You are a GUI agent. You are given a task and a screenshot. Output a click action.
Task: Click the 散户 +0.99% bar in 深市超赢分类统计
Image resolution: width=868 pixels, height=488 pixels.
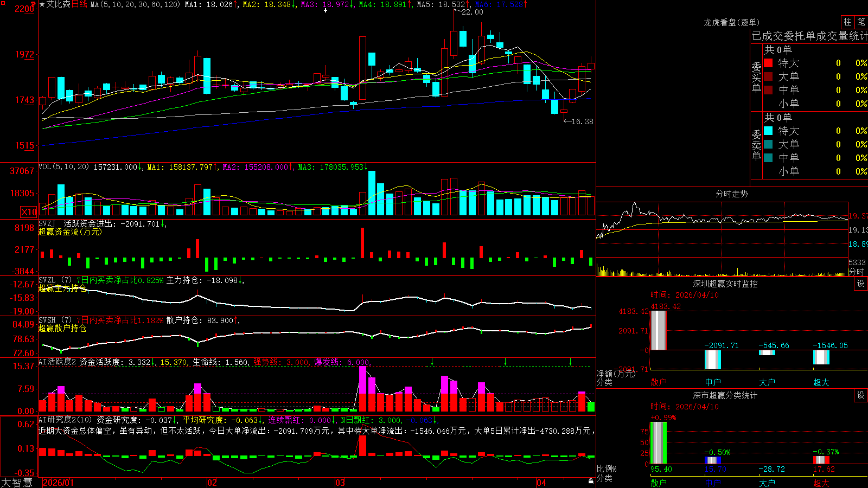[659, 443]
